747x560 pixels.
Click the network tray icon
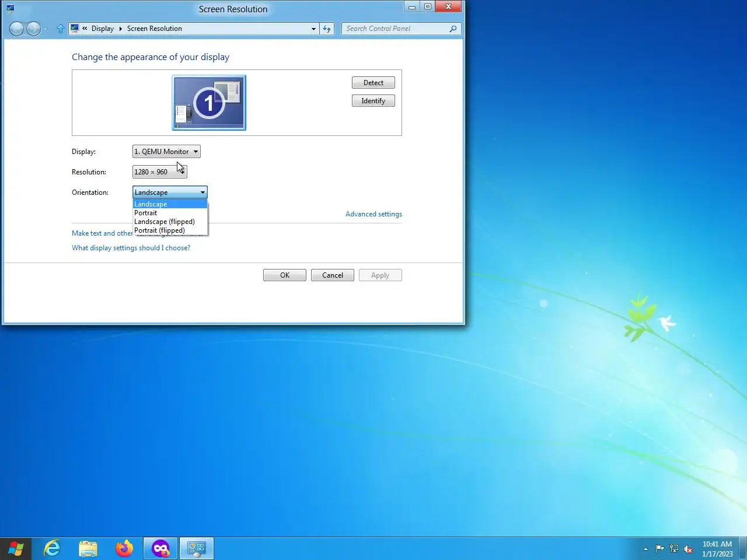point(674,548)
